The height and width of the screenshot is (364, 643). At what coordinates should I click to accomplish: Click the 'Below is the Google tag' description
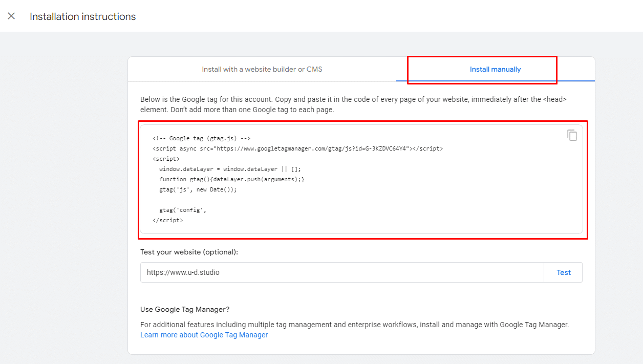[x=354, y=104]
